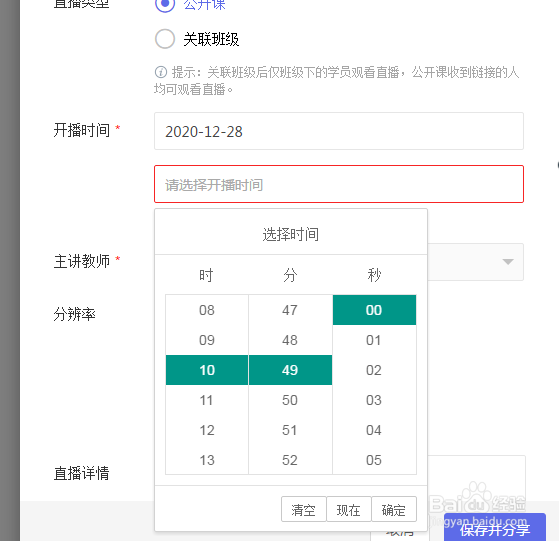This screenshot has width=559, height=541.
Task: Pick minute 52 in minutes column
Action: [x=290, y=460]
